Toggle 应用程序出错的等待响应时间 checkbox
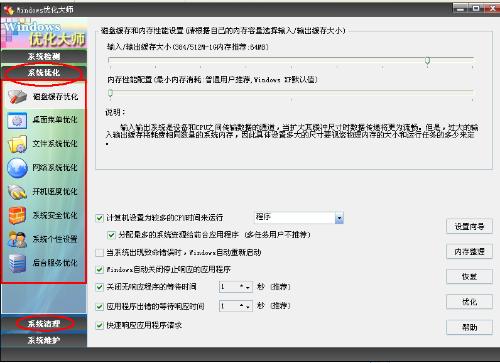This screenshot has width=500, height=363. tap(99, 306)
